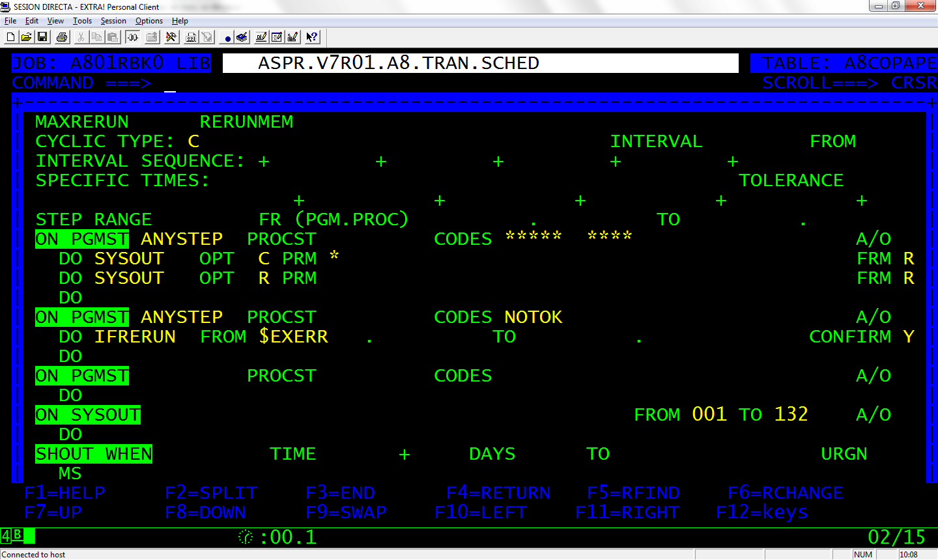This screenshot has width=938, height=560.
Task: Open the hotspots setup tool
Action: pos(171,37)
